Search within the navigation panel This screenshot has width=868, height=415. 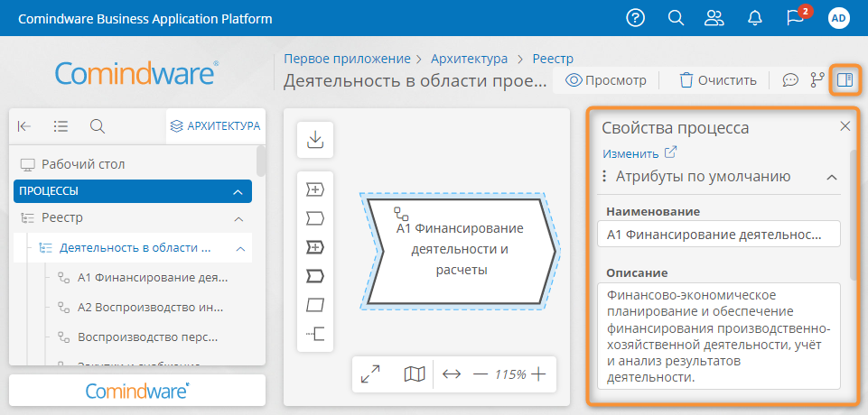click(x=98, y=126)
